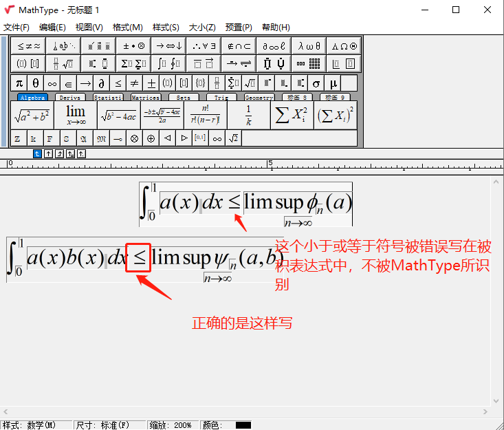504x430 pixels.
Task: Insert the quadratic formula expression
Action: (162, 115)
